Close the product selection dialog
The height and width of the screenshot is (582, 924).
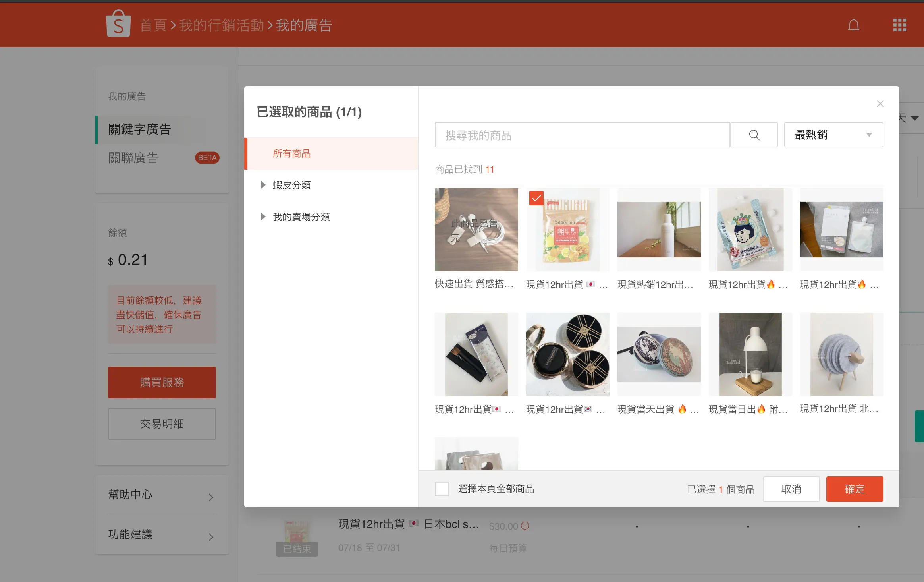point(880,104)
